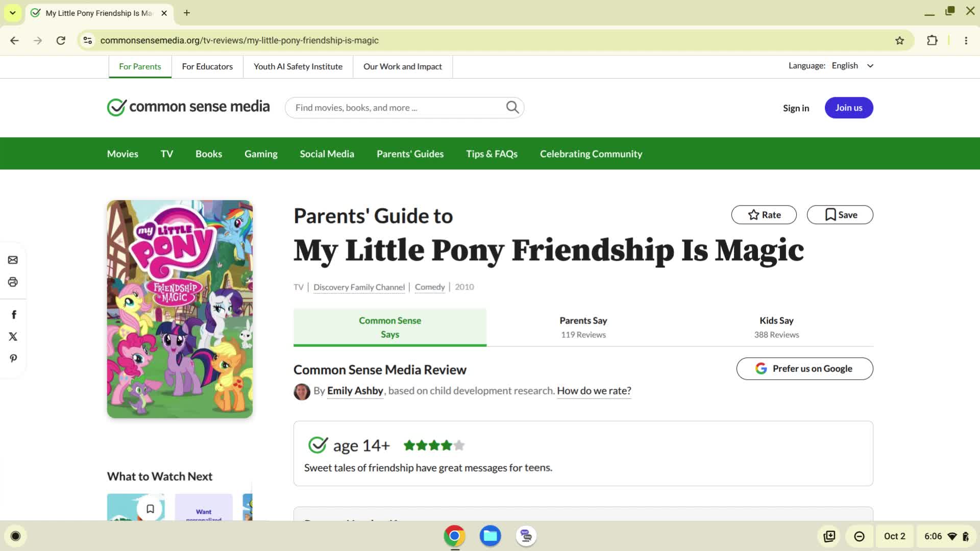Select the Common Sense Says tab

coord(390,327)
